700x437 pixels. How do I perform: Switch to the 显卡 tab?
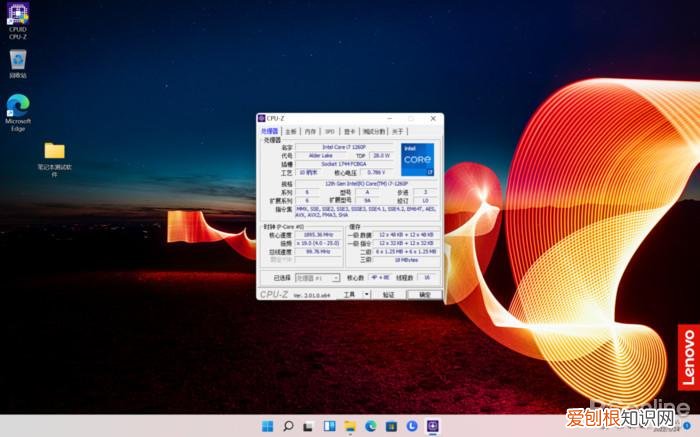350,132
